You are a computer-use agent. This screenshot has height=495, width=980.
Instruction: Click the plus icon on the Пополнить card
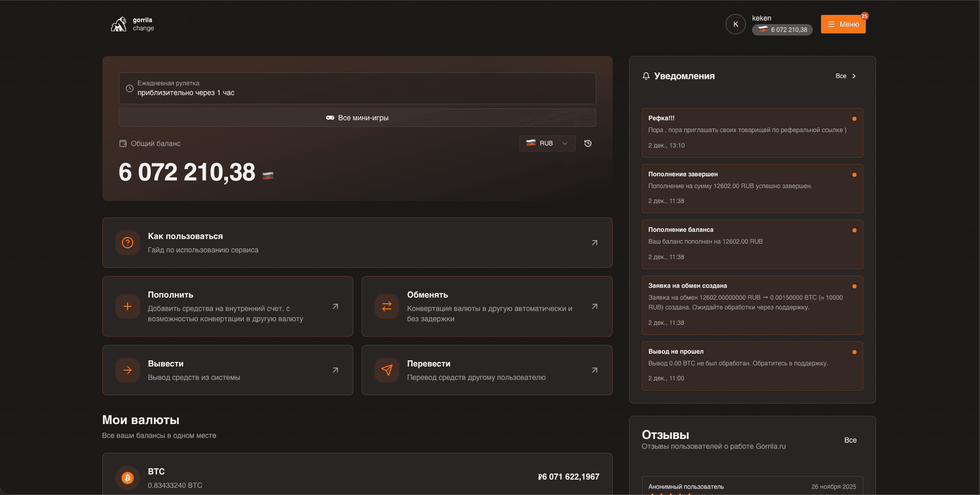point(127,306)
